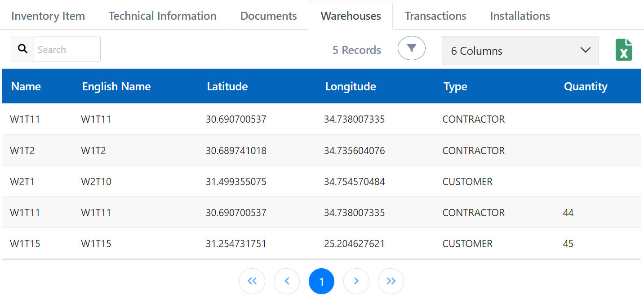
Task: Open the Documents tab
Action: (x=268, y=15)
